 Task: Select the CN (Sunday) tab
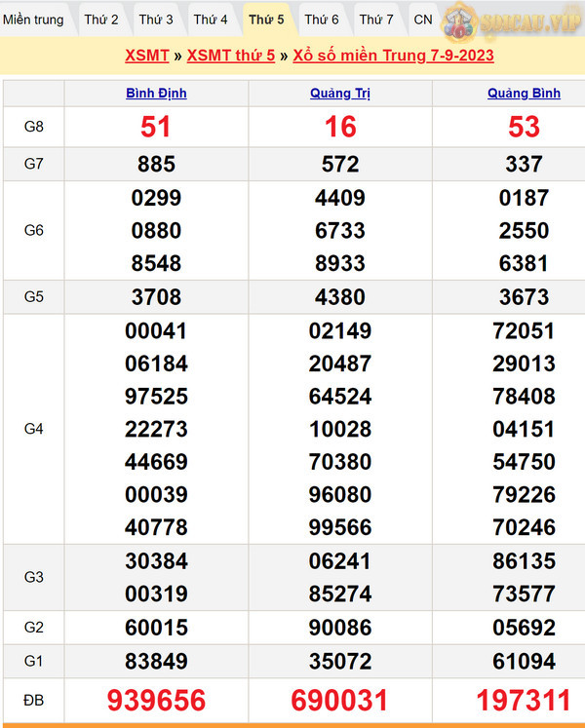(x=422, y=19)
